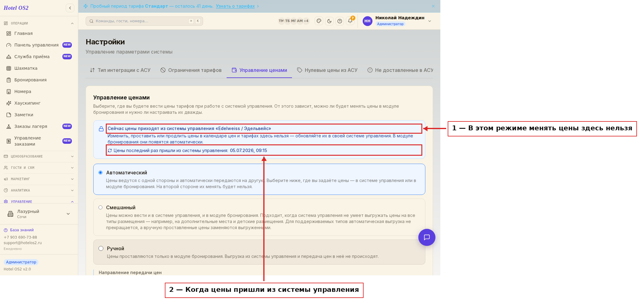Follow the Узнать о тарифах link

(235, 6)
